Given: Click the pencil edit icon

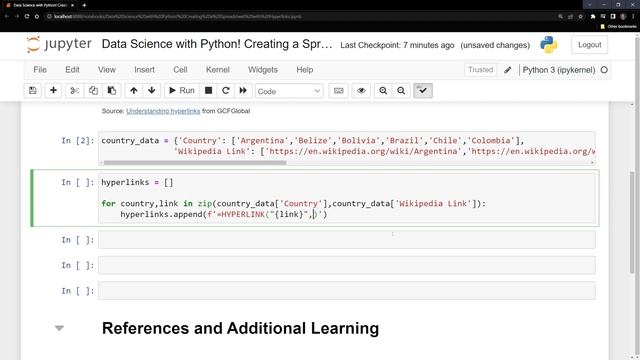Looking at the screenshot, I should (507, 70).
